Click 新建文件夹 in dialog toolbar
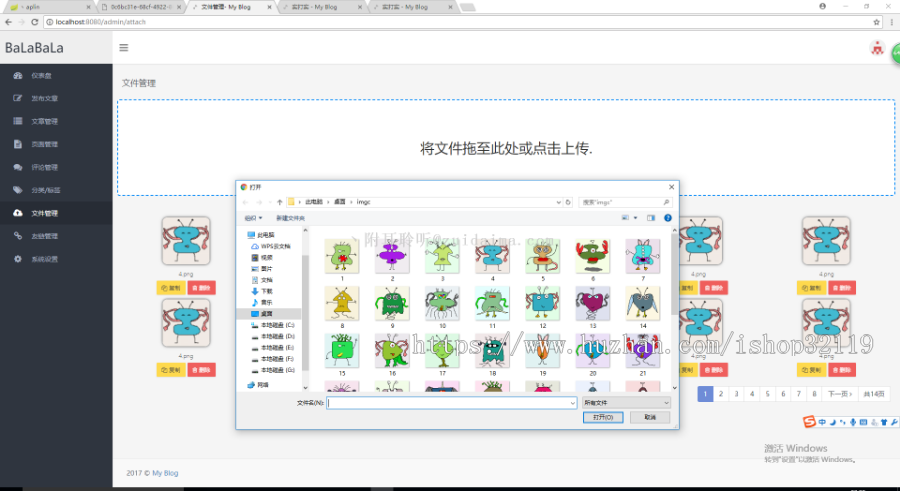The width and height of the screenshot is (900, 491). point(290,218)
